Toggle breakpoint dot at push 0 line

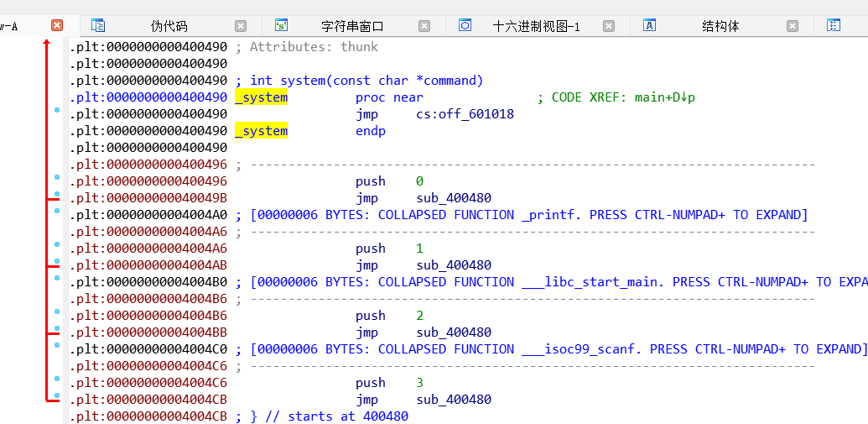point(57,177)
